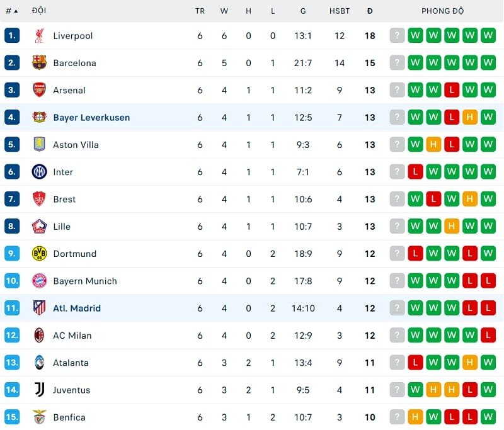Sort standings by the Đ points column
Screen dimensions: 504x430
[x=370, y=11]
